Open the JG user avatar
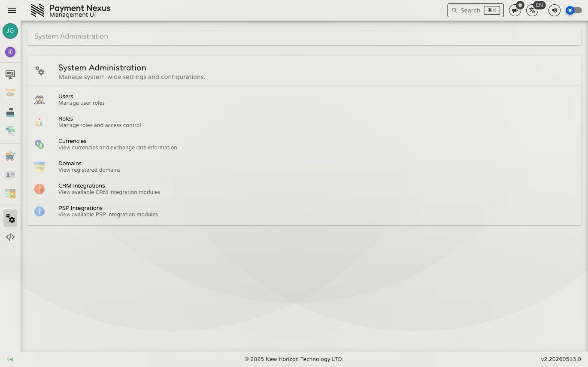The width and height of the screenshot is (588, 367). 10,31
